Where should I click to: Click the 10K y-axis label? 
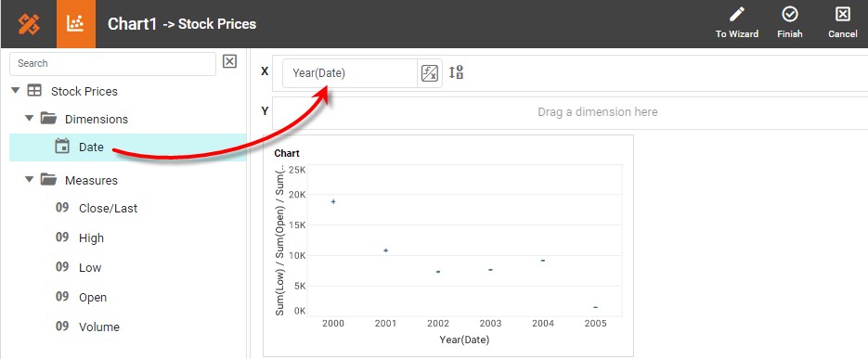[x=297, y=255]
